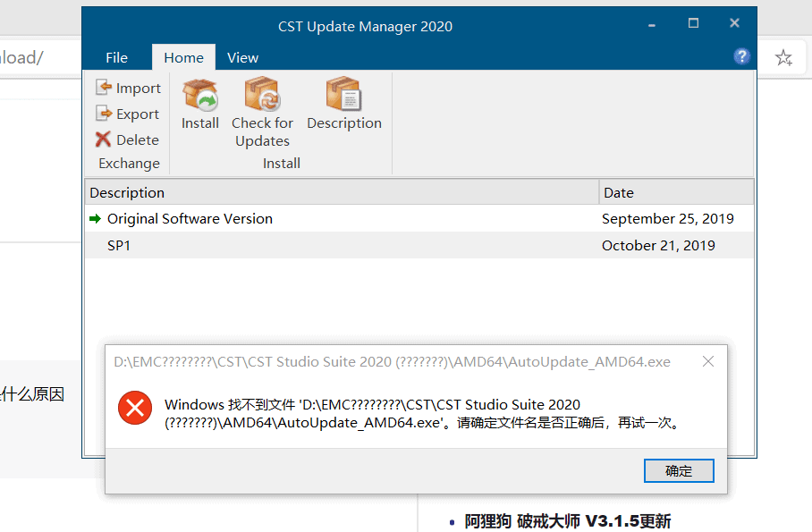The width and height of the screenshot is (812, 532).
Task: Click the red error icon in dialog
Action: 135,408
